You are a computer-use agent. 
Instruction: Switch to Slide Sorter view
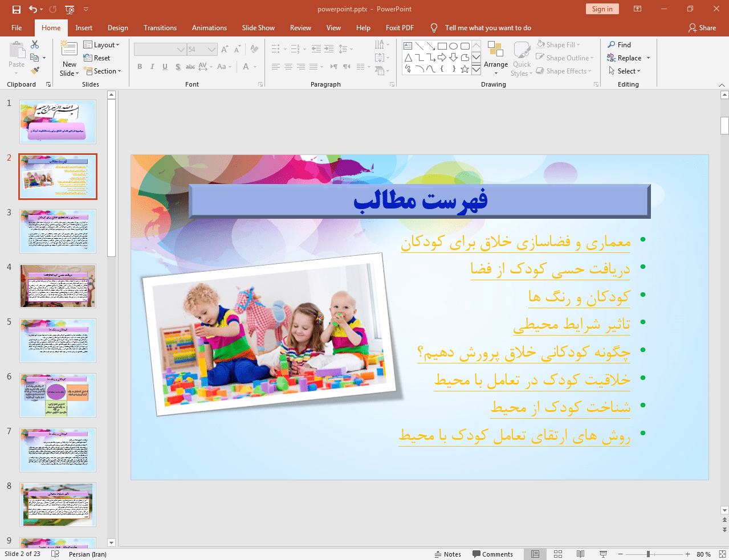coord(558,554)
